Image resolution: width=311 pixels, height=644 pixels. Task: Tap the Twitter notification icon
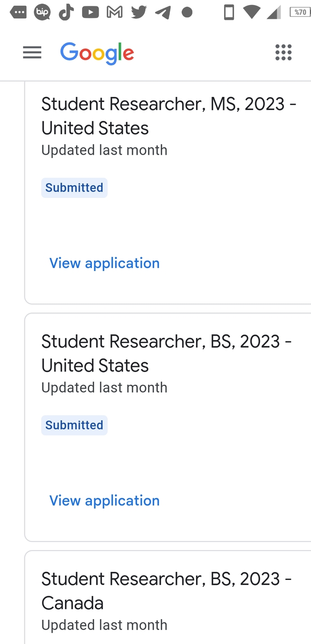click(139, 12)
